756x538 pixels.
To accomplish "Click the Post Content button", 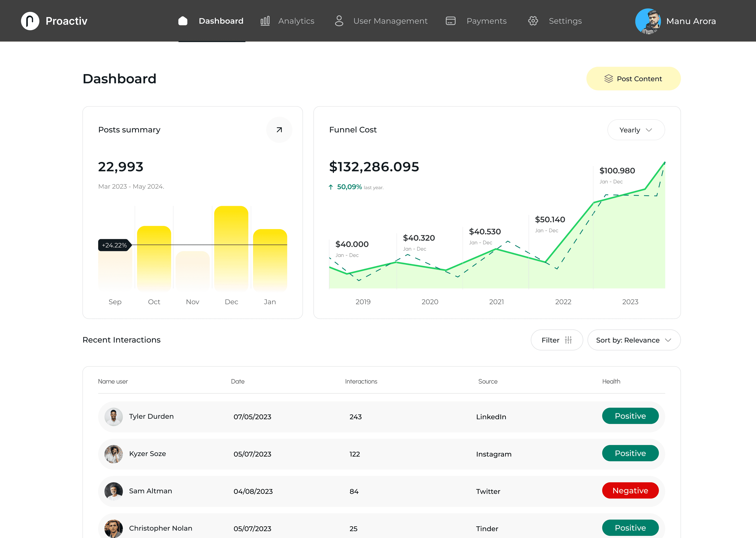I will pos(633,79).
